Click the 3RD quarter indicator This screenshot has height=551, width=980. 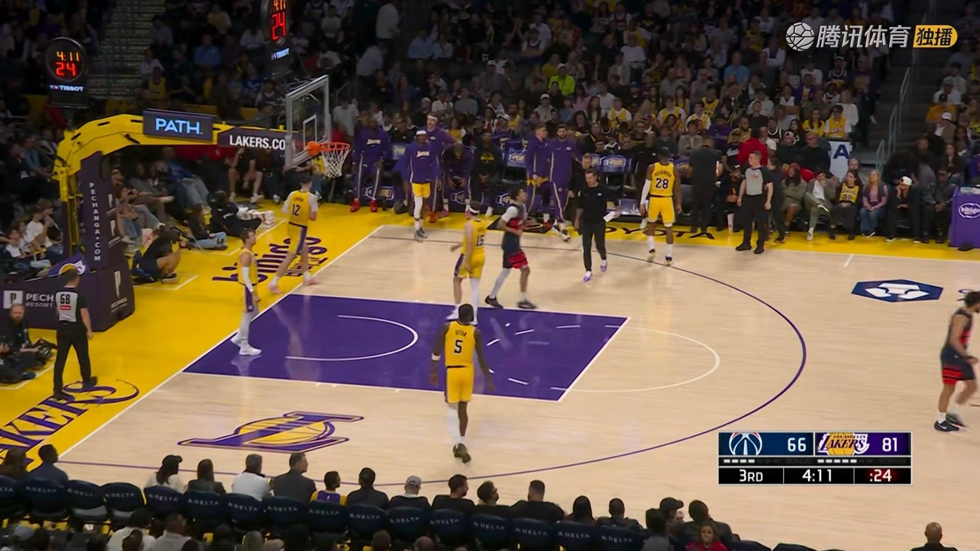pos(750,476)
